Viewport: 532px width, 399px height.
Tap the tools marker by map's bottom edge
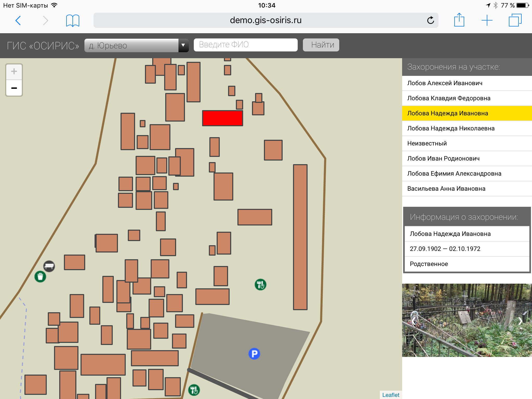(194, 390)
